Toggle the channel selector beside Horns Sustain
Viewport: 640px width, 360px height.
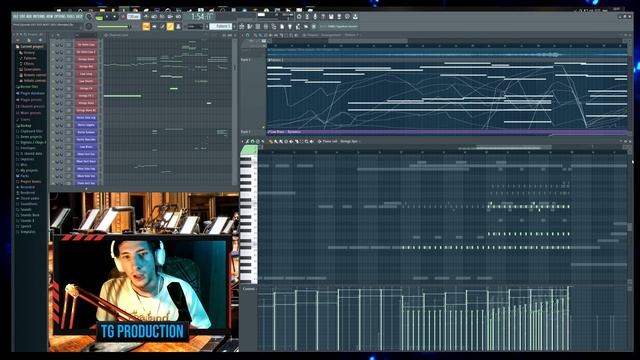tap(100, 132)
